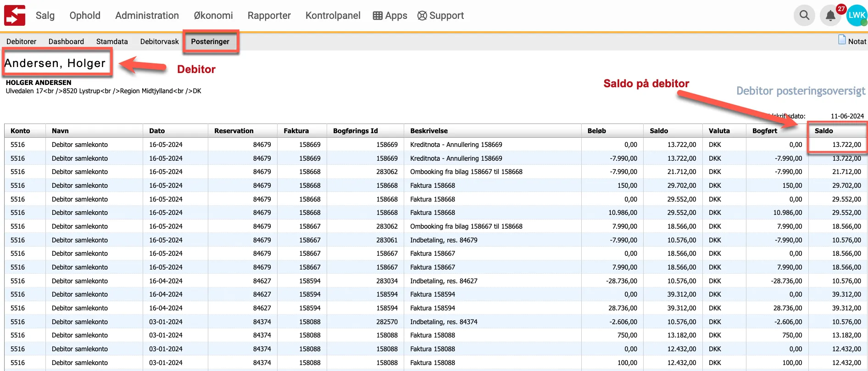Click the red application logo icon
Image resolution: width=868 pixels, height=371 pixels.
click(x=15, y=15)
